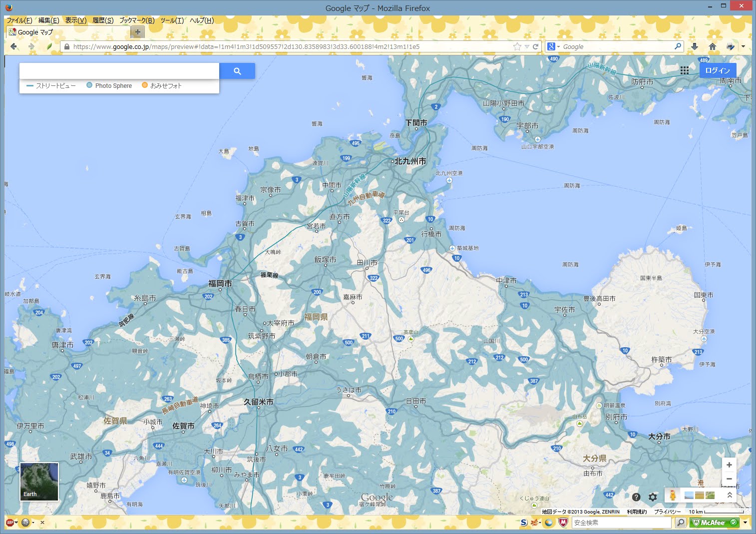Click the 北九州市 city label
The image size is (756, 534).
pos(410,161)
